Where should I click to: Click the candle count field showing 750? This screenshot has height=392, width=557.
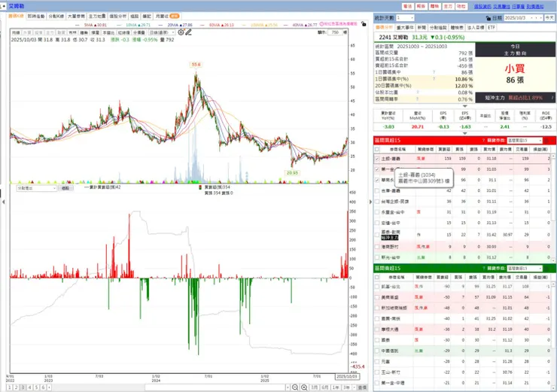coord(335,32)
